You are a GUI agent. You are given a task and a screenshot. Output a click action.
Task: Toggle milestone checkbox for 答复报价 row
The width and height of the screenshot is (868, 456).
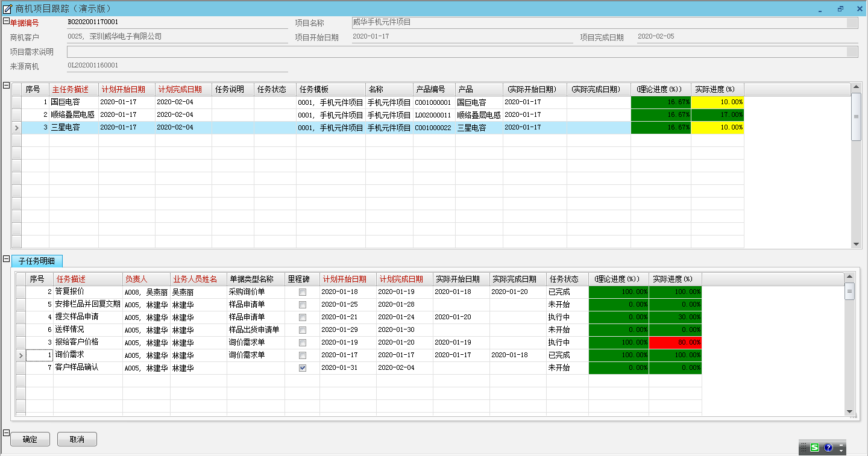(303, 292)
